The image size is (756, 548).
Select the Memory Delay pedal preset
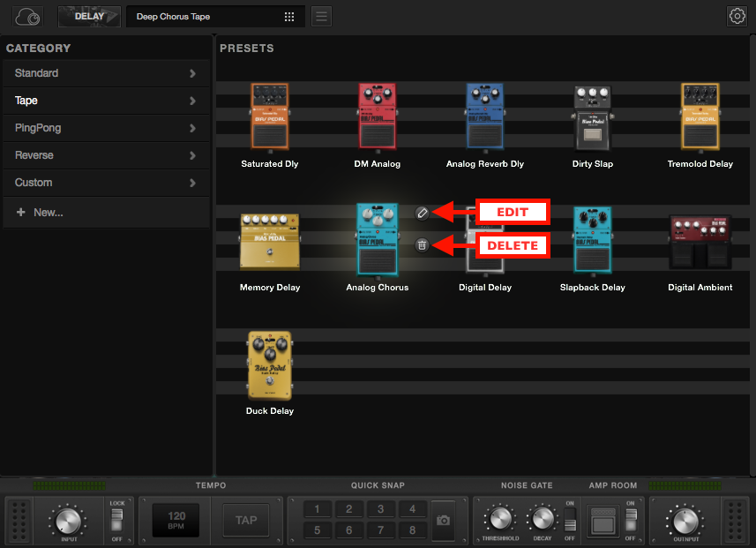[270, 242]
